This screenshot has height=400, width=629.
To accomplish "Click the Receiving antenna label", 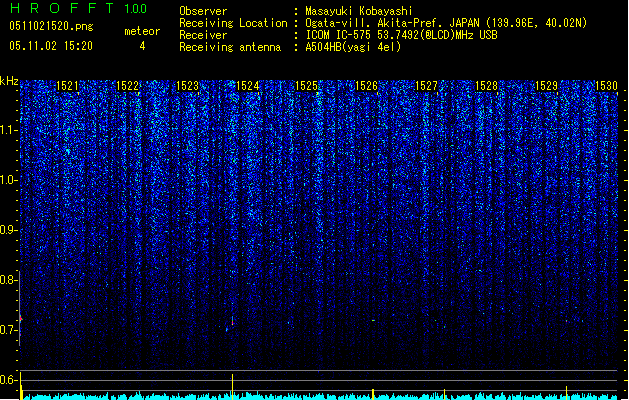I will (x=230, y=47).
